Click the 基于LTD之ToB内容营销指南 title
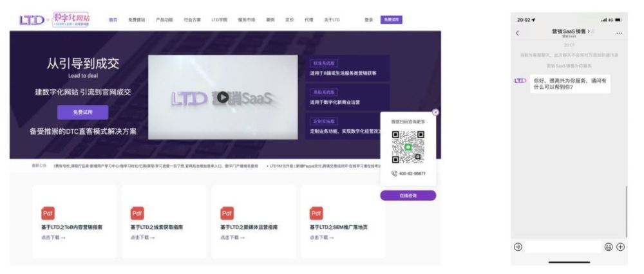 (x=71, y=227)
